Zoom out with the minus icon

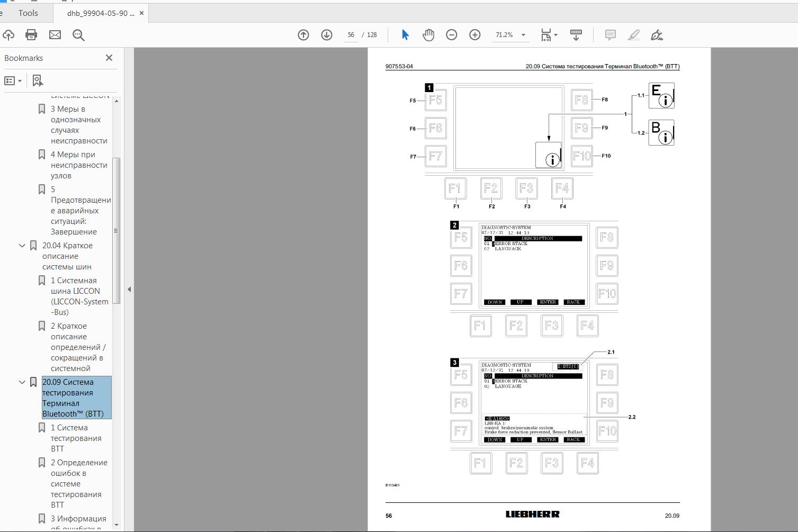pyautogui.click(x=452, y=35)
